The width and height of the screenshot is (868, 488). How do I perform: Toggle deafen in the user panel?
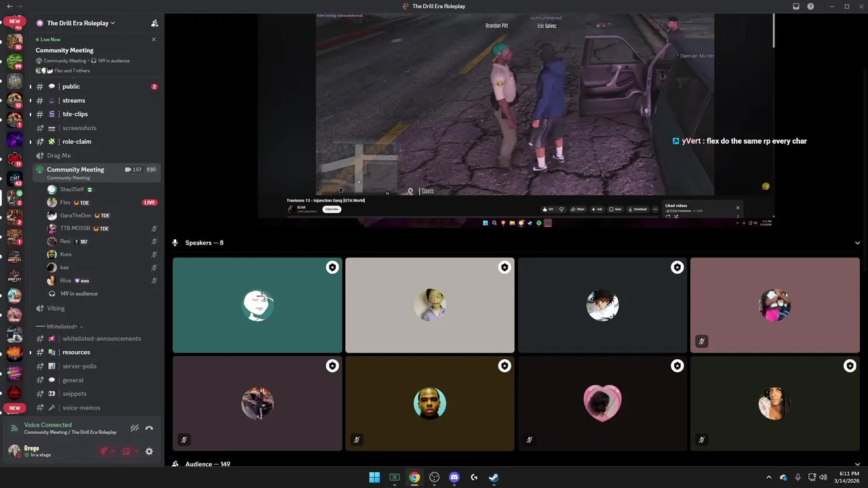coord(126,451)
